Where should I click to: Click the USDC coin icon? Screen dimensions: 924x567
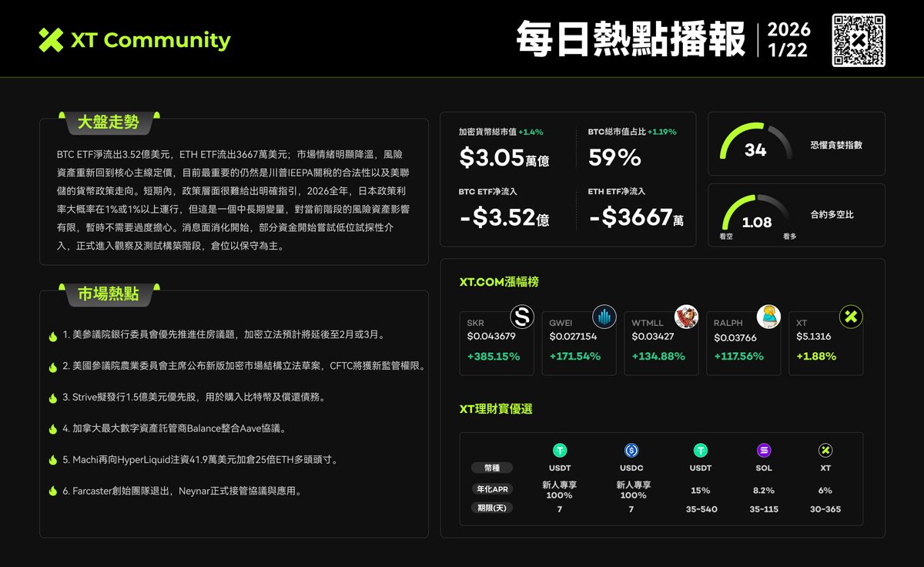point(632,450)
